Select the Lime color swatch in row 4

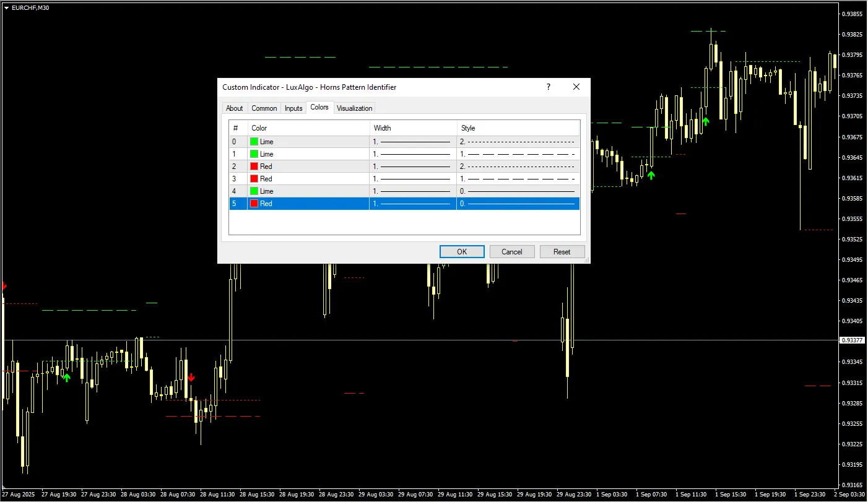click(254, 191)
